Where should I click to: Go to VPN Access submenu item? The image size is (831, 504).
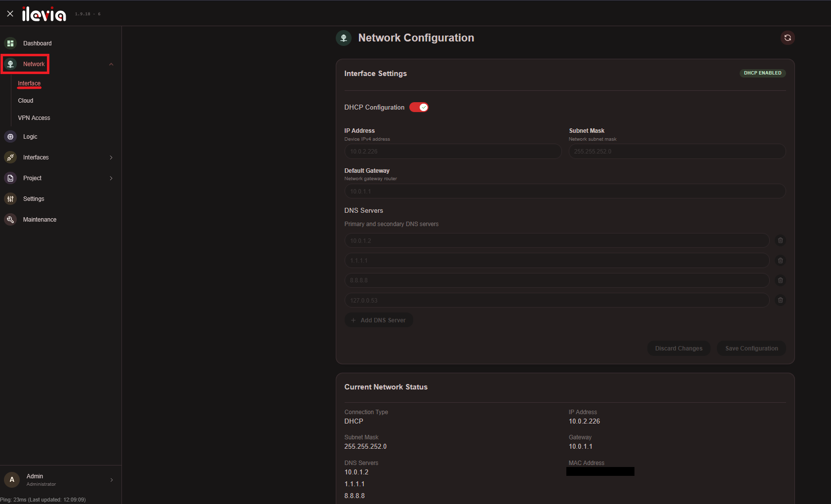click(x=34, y=118)
